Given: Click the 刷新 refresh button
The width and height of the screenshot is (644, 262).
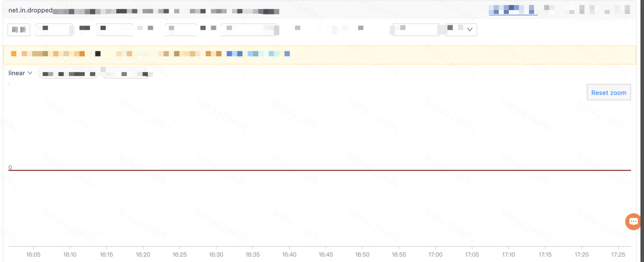Looking at the screenshot, I should (x=19, y=30).
